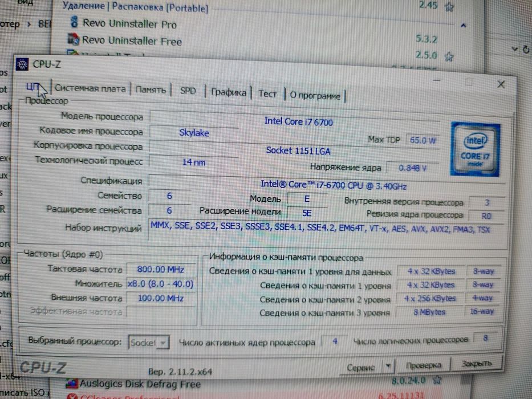Collapse the section with the up chevron
Viewport: 532px width, 399px height.
(464, 26)
